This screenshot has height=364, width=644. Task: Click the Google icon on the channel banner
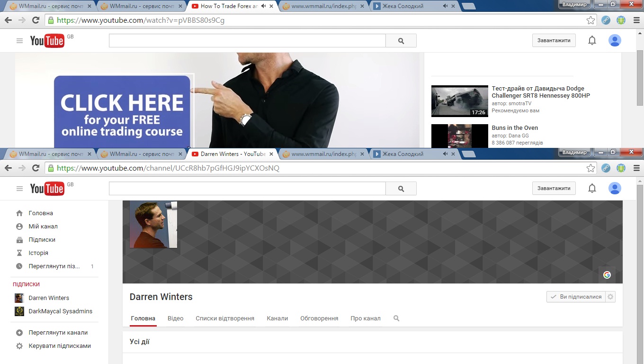pyautogui.click(x=607, y=275)
